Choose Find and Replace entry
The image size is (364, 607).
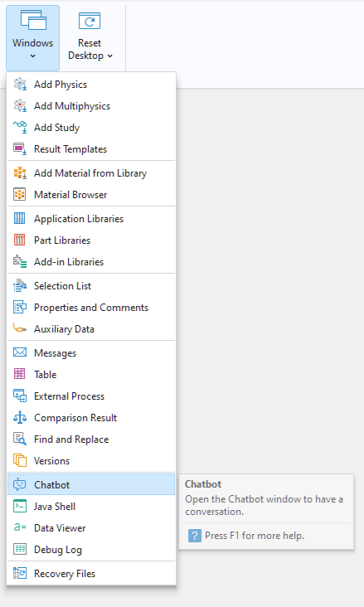click(91, 439)
